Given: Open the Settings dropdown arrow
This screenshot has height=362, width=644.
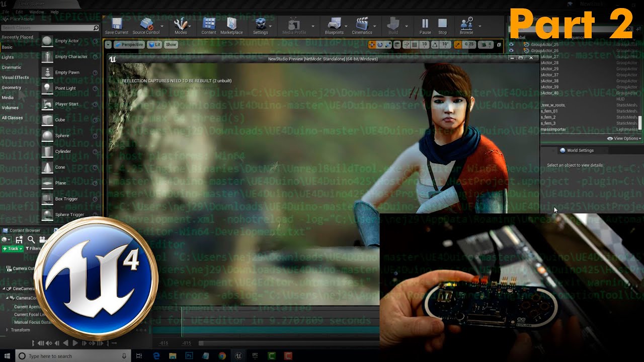Looking at the screenshot, I should (x=271, y=26).
